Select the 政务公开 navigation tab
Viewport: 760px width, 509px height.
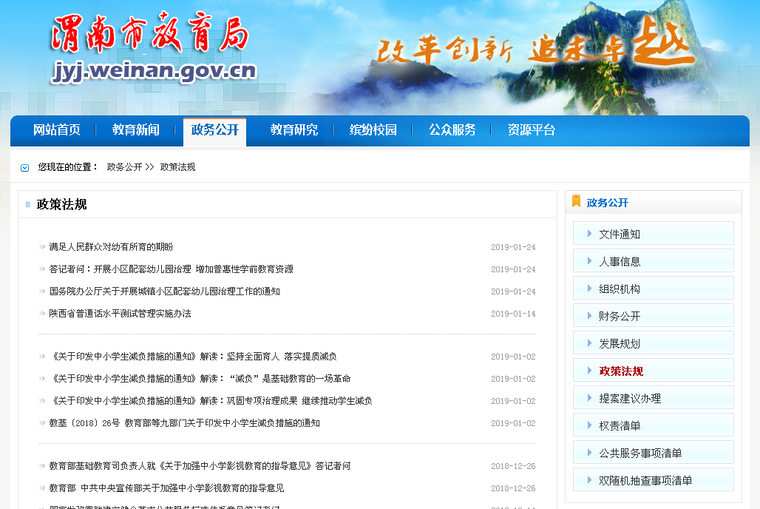coord(215,130)
